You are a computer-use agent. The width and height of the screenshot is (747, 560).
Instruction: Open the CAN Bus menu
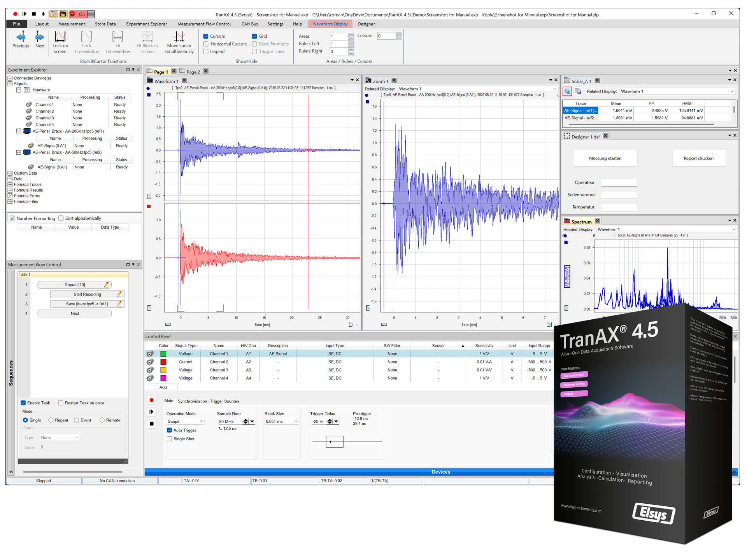[249, 24]
